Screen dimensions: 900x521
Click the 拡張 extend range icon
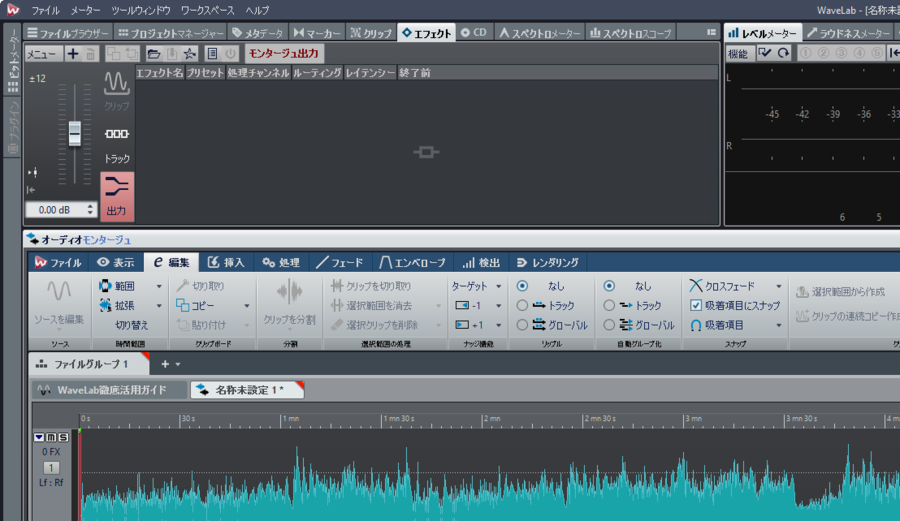105,305
